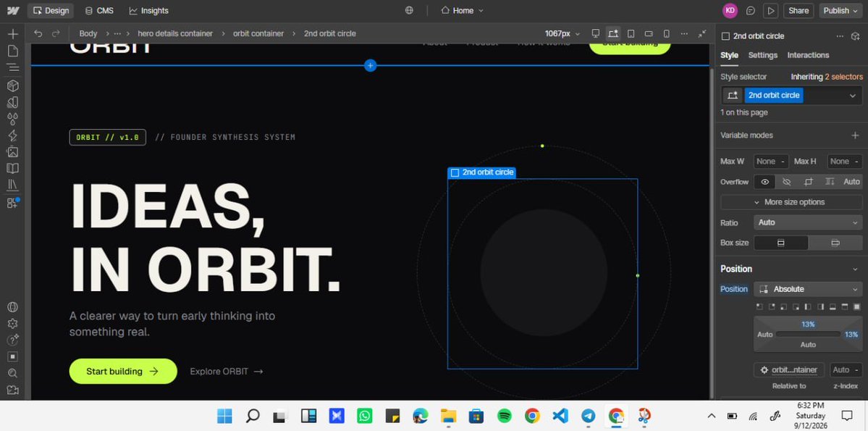Open the open-book icon in left sidebar
This screenshot has width=868, height=431.
coord(13,168)
